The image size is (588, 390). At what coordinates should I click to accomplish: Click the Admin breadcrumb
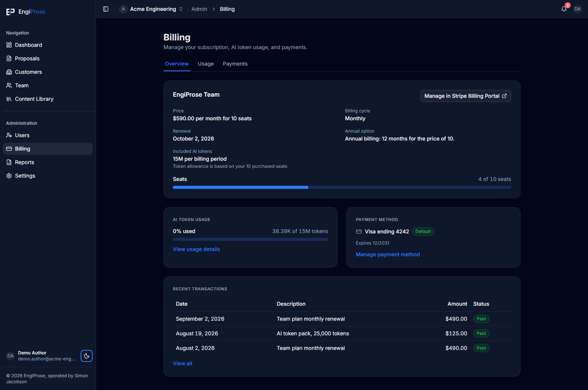pyautogui.click(x=199, y=9)
